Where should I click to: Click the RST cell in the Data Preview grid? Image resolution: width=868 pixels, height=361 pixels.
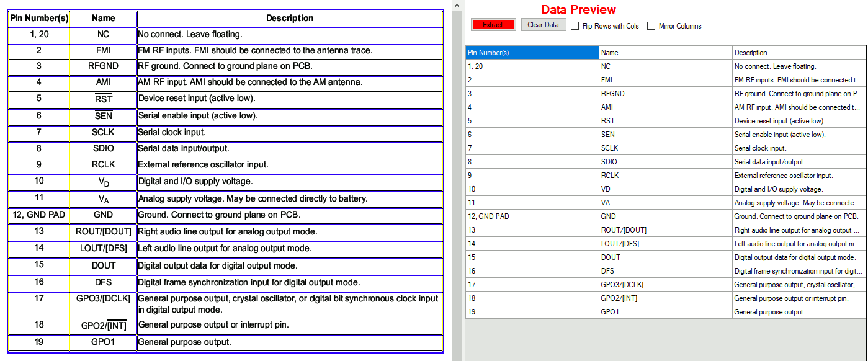pyautogui.click(x=666, y=121)
